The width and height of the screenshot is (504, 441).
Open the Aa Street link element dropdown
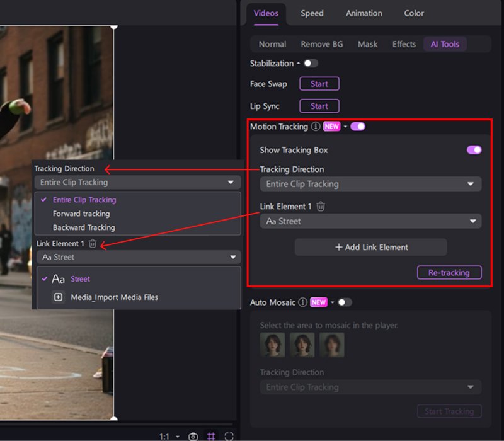[x=370, y=221]
